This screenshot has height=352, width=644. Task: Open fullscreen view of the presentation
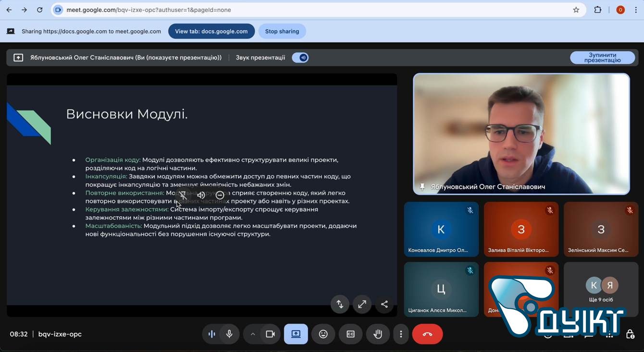coord(362,304)
